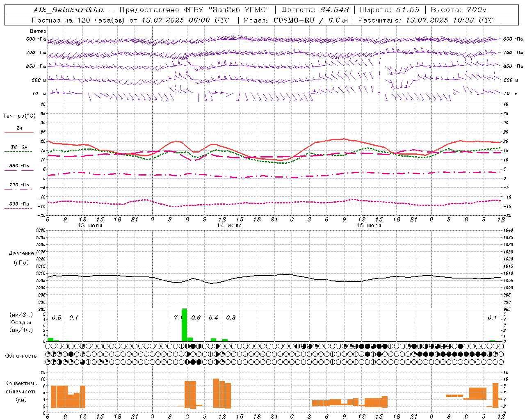Screen dimensions: 525x420
Task: Click the precipitation value 7.1
Action: click(x=178, y=317)
